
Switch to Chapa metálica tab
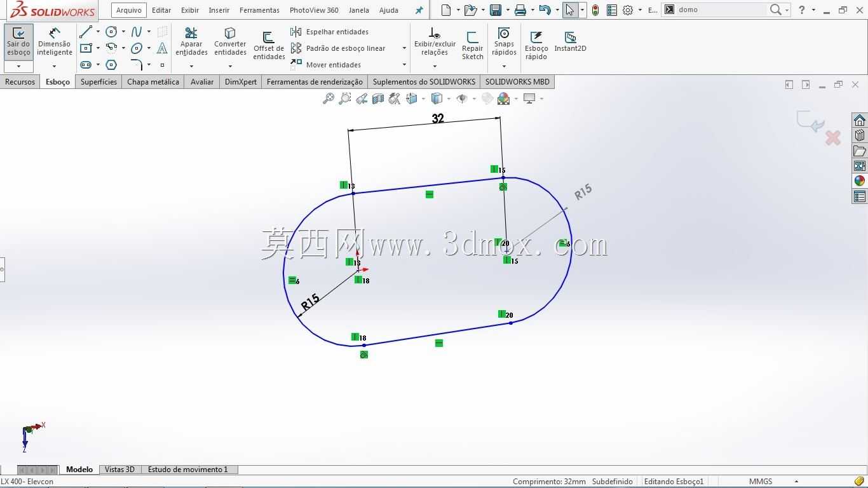(153, 81)
